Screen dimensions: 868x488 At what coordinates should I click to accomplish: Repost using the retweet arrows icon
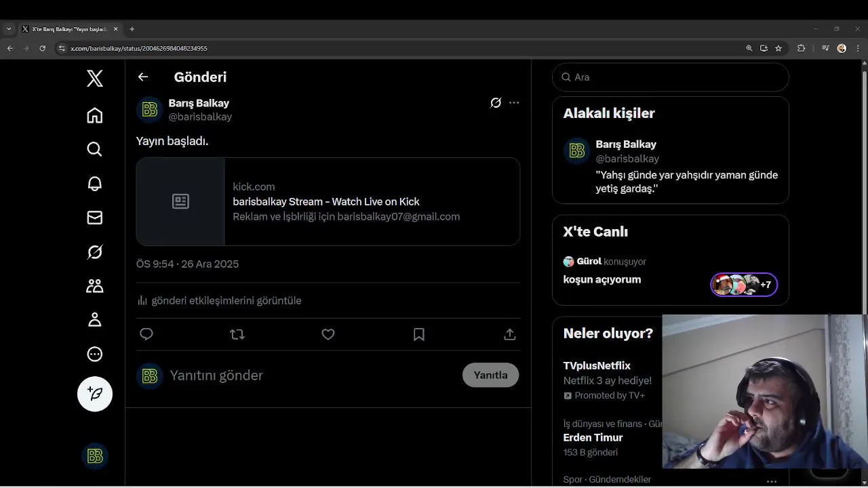coord(237,334)
